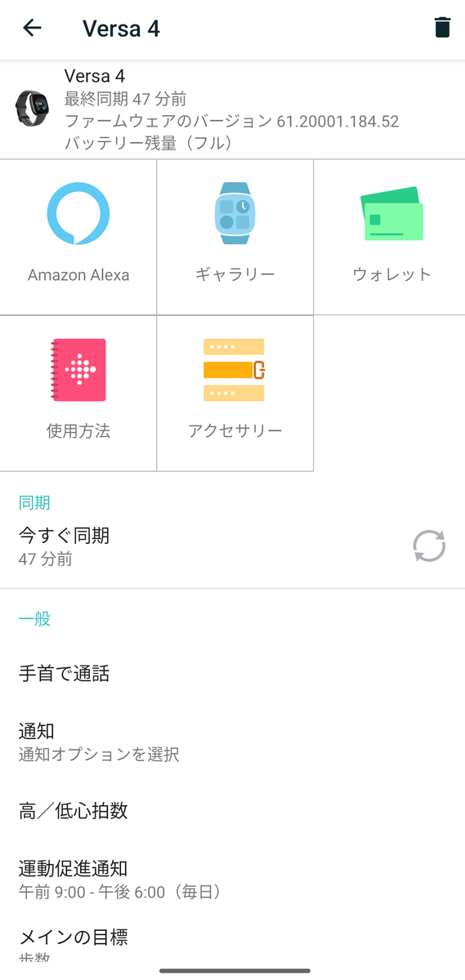Image resolution: width=465 pixels, height=980 pixels.
Task: Open 通知 notification options
Action: point(232,742)
